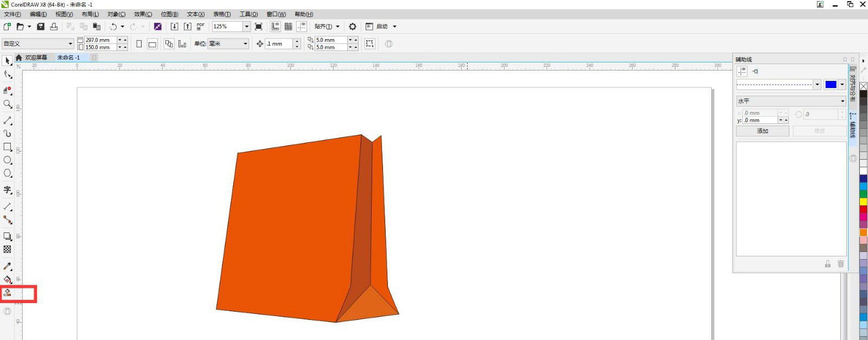This screenshot has width=868, height=340.
Task: Select the Eyedropper tool
Action: click(x=8, y=266)
